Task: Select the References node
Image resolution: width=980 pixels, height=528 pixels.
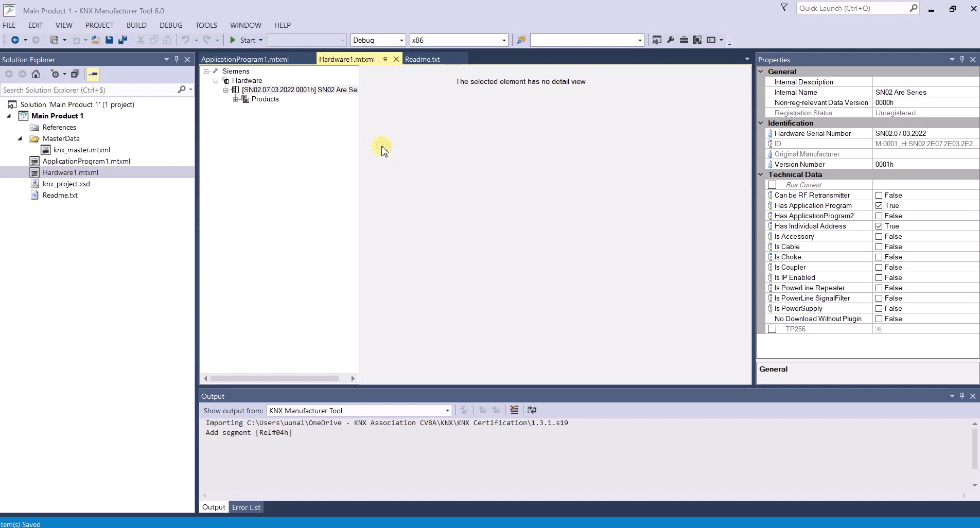Action: (59, 127)
